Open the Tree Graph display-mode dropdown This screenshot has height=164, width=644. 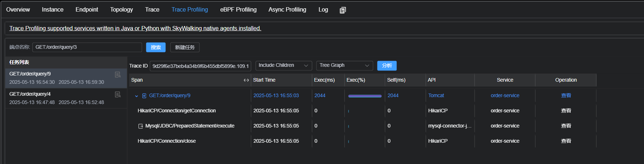coord(344,65)
